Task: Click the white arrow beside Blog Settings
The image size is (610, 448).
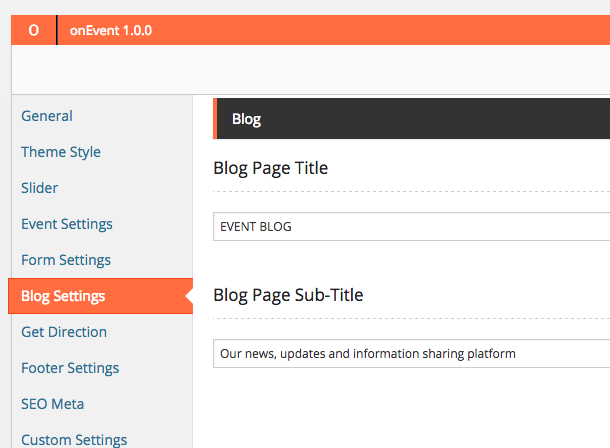Action: [189, 296]
